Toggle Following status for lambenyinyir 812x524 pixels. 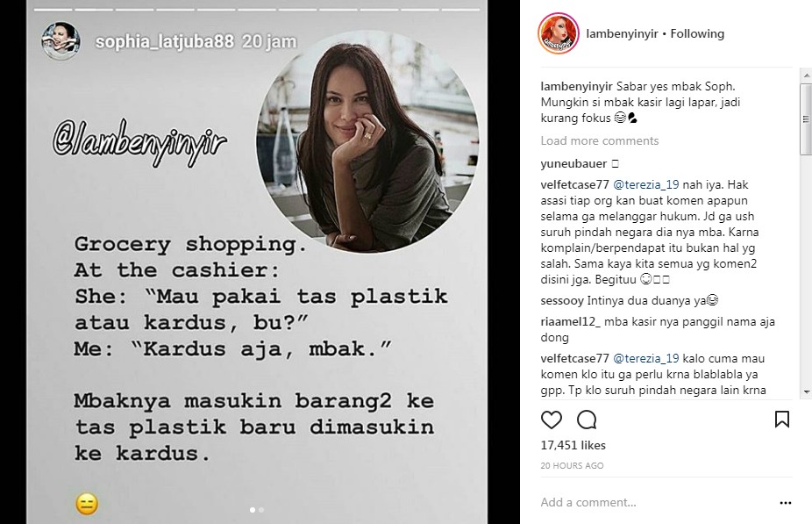pos(697,33)
